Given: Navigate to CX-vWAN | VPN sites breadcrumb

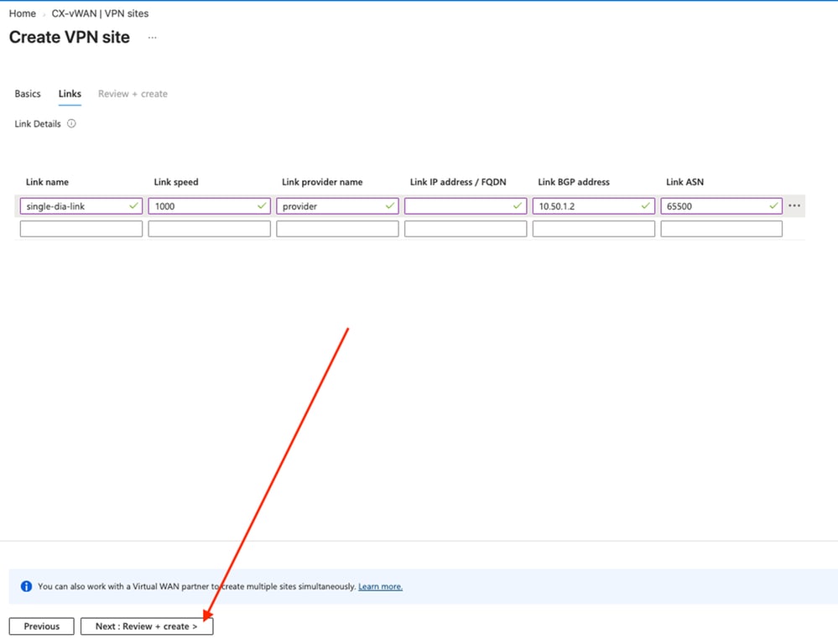Looking at the screenshot, I should 100,13.
